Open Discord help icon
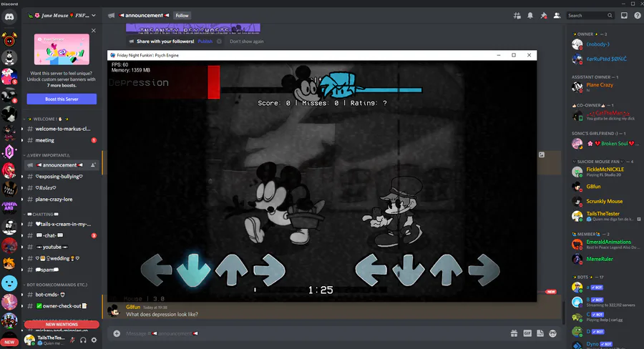The height and width of the screenshot is (349, 644). pos(638,16)
